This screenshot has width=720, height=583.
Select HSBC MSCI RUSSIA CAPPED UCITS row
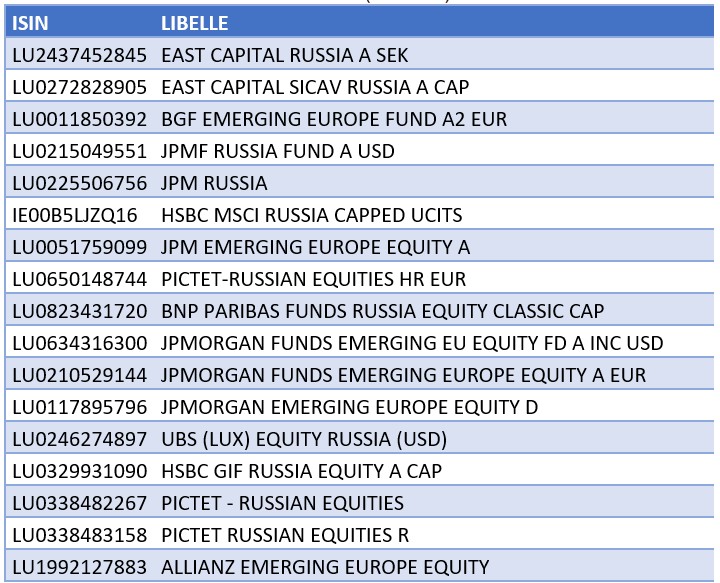pos(360,215)
